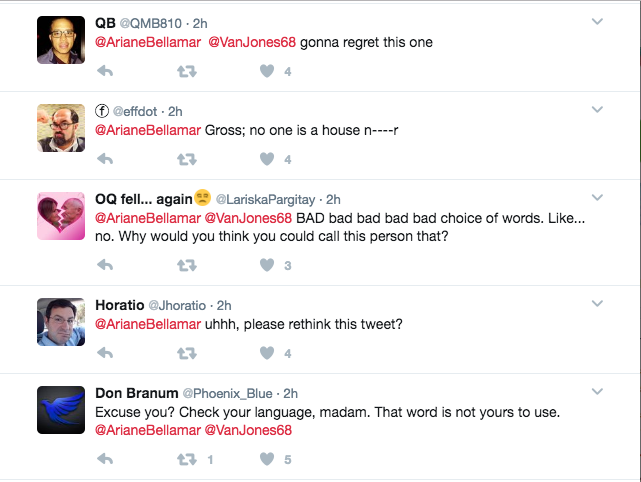Like the tweet by @LariskaPargitay

click(267, 265)
